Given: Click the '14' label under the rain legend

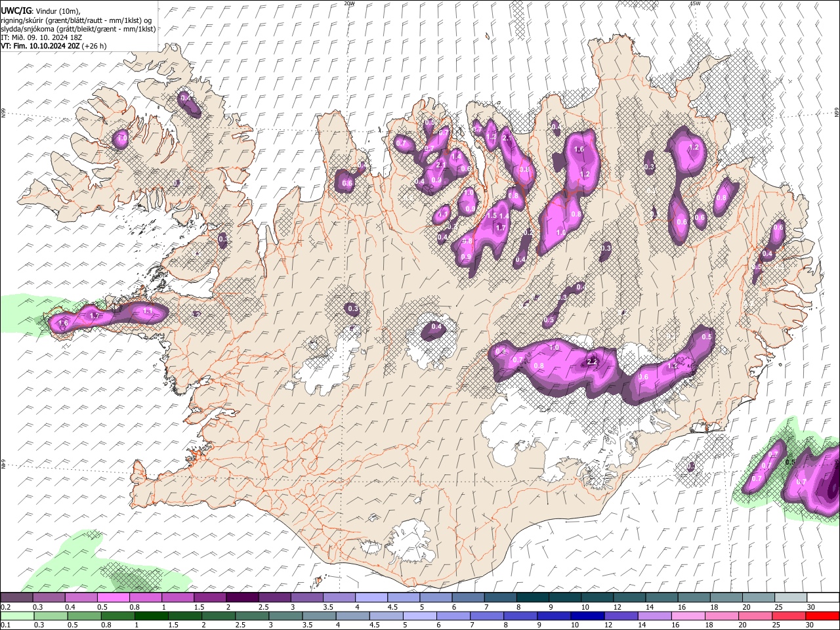Looking at the screenshot, I should pos(642,625).
